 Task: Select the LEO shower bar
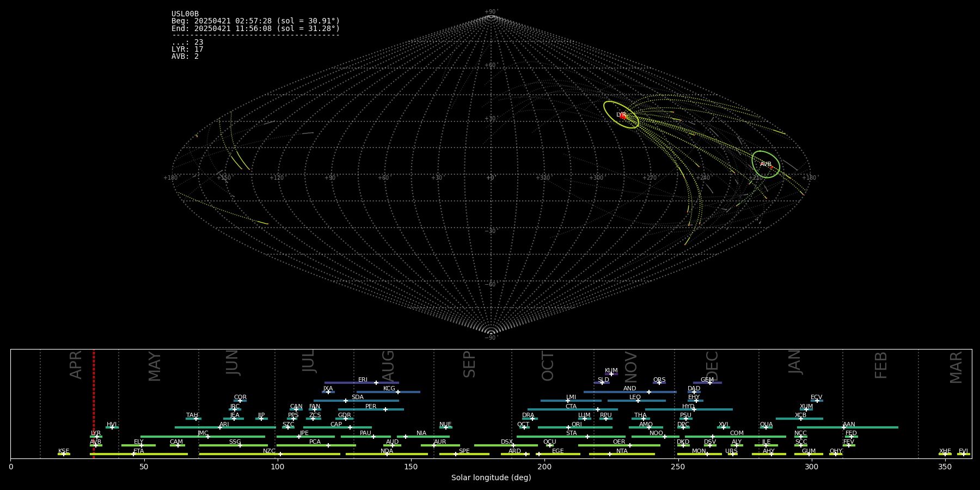[x=636, y=401]
